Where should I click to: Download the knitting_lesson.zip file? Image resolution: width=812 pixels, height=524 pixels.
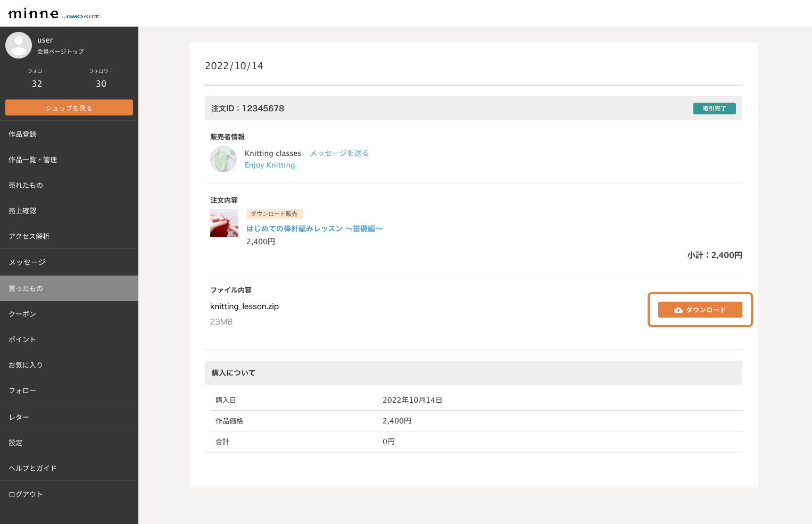pos(700,310)
